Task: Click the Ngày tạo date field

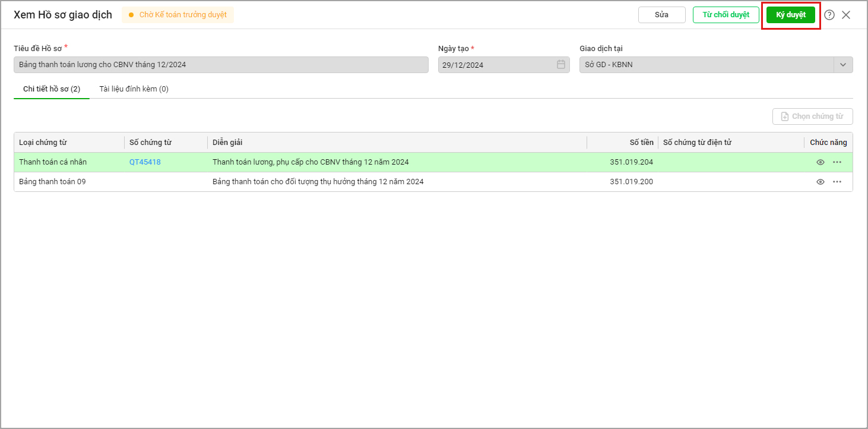Action: (x=496, y=65)
